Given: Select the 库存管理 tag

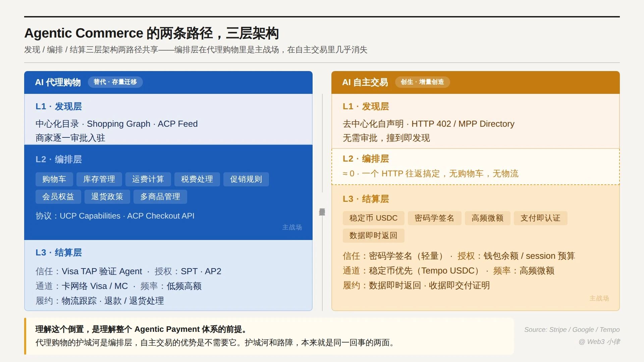Looking at the screenshot, I should 99,179.
